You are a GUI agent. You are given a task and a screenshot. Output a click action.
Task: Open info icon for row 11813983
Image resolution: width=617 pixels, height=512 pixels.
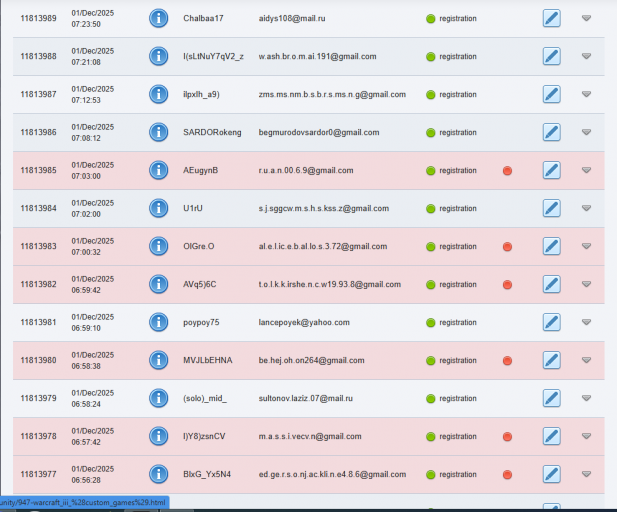coord(159,246)
